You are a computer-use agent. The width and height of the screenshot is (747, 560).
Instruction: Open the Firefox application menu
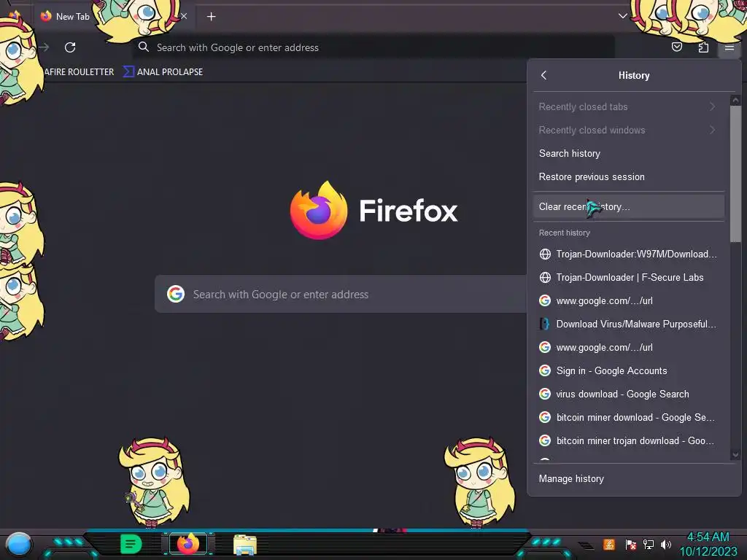click(729, 47)
